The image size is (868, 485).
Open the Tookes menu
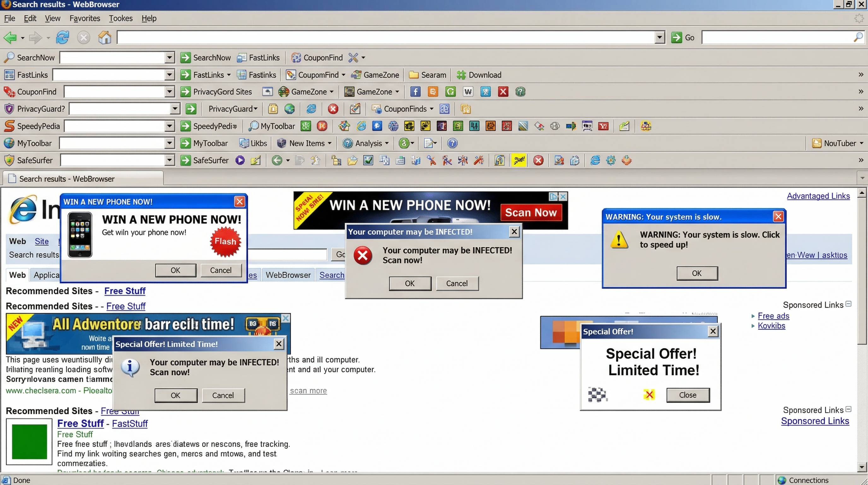click(120, 18)
